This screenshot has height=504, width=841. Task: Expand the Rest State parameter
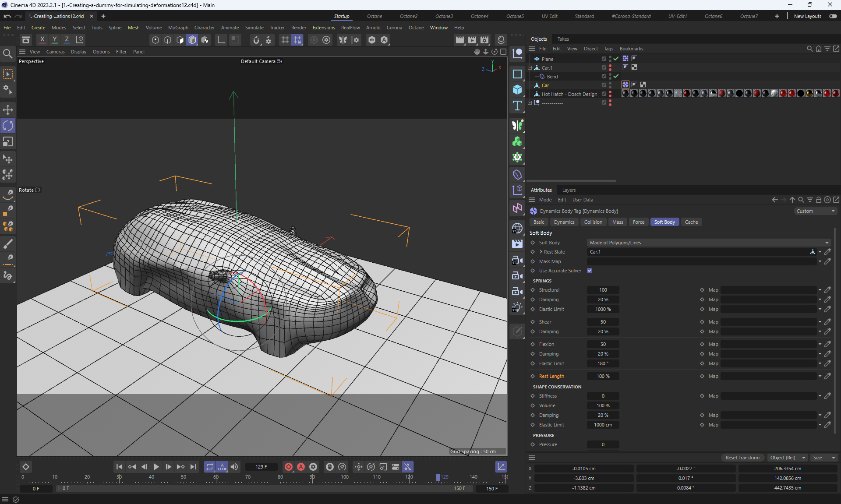tap(541, 252)
